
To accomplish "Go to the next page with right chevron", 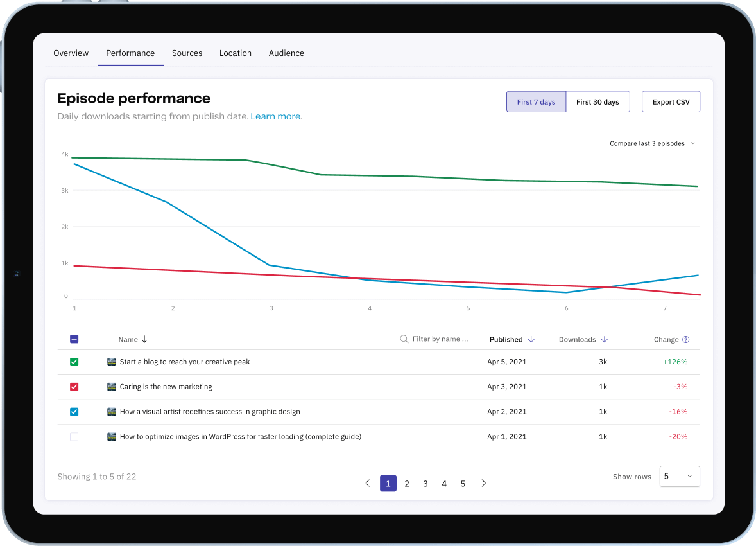I will 484,483.
